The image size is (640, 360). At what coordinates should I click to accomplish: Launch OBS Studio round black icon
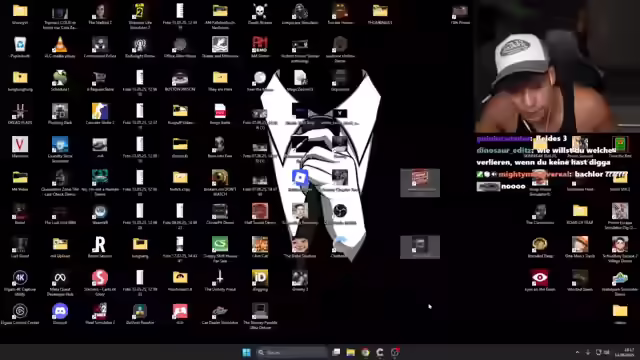(x=340, y=211)
